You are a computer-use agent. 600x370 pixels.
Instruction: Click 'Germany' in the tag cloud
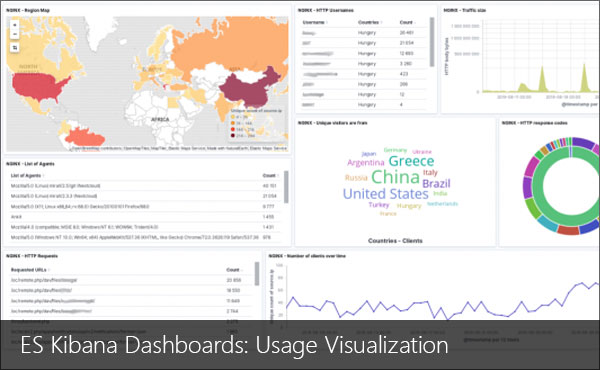[x=395, y=150]
